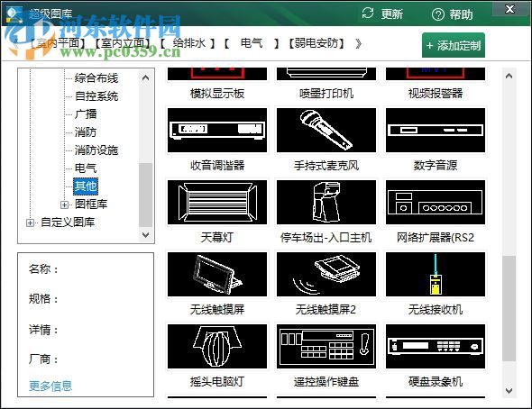Click the 数字音源 caption text

coord(436,166)
